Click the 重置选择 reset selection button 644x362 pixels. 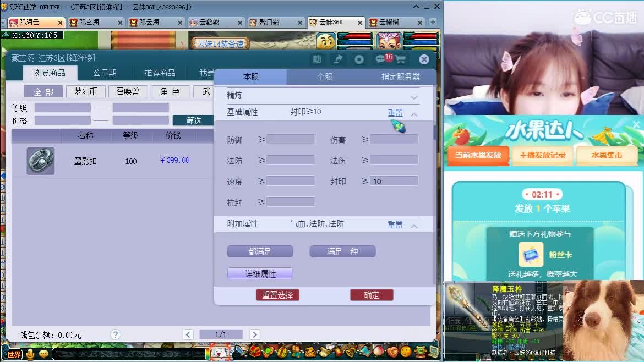pos(277,295)
